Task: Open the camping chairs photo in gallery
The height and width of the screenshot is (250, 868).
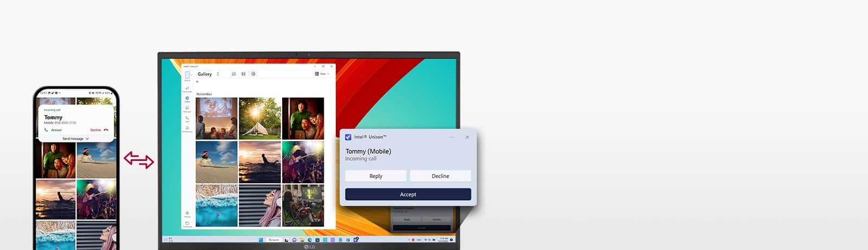Action: pyautogui.click(x=303, y=205)
